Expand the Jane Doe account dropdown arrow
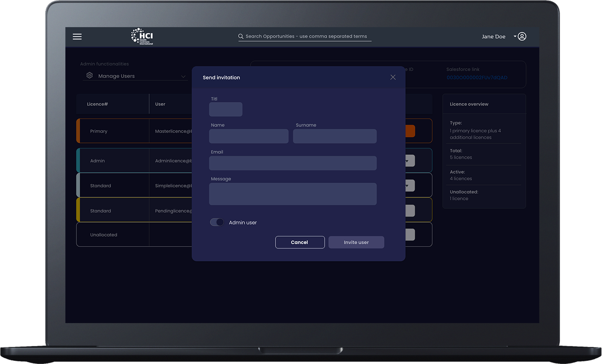This screenshot has width=602, height=364. 515,36
